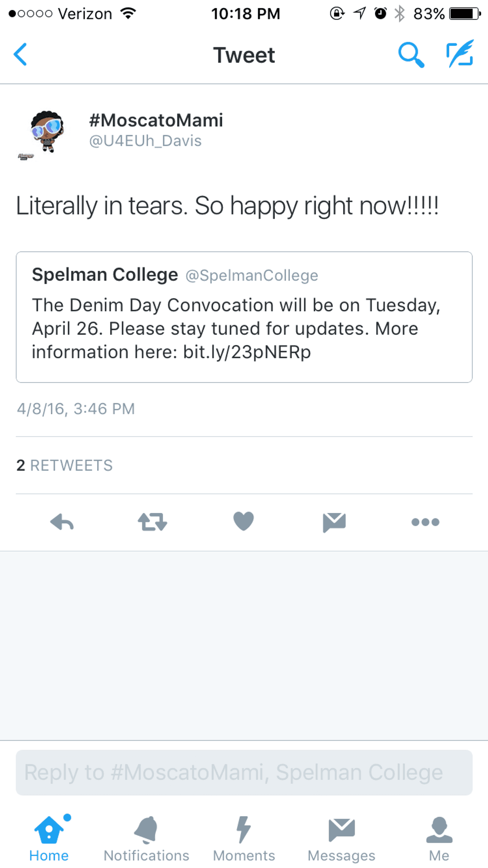Tap the #MoscatoMami profile avatar
Viewport: 488px width, 868px height.
[x=47, y=131]
